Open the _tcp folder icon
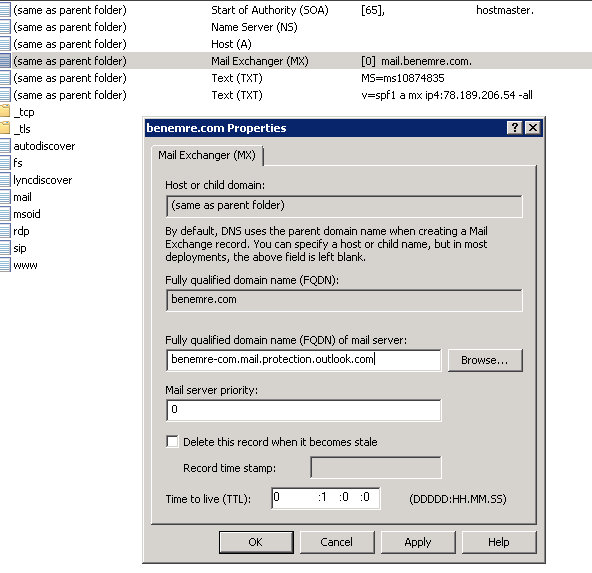 point(5,112)
